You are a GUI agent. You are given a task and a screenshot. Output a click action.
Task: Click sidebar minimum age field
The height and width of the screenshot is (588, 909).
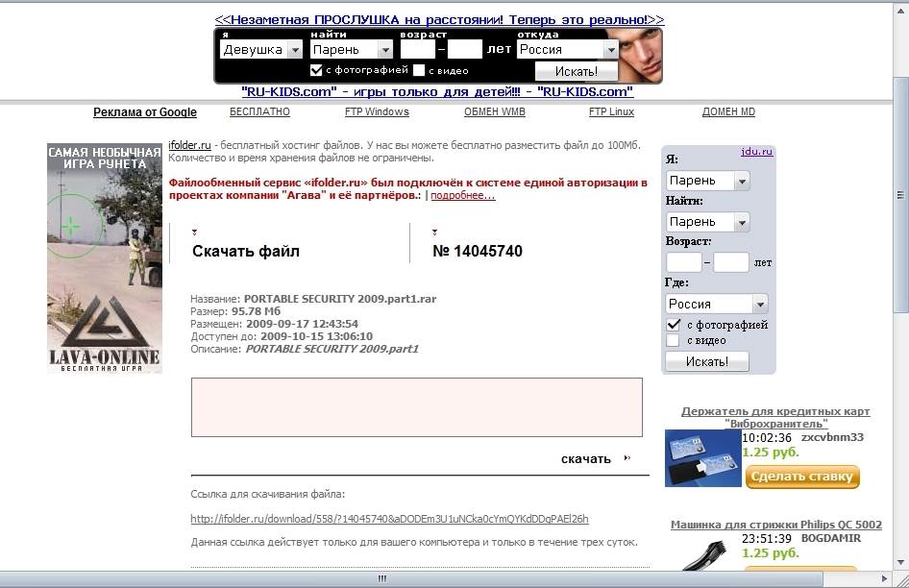point(683,262)
